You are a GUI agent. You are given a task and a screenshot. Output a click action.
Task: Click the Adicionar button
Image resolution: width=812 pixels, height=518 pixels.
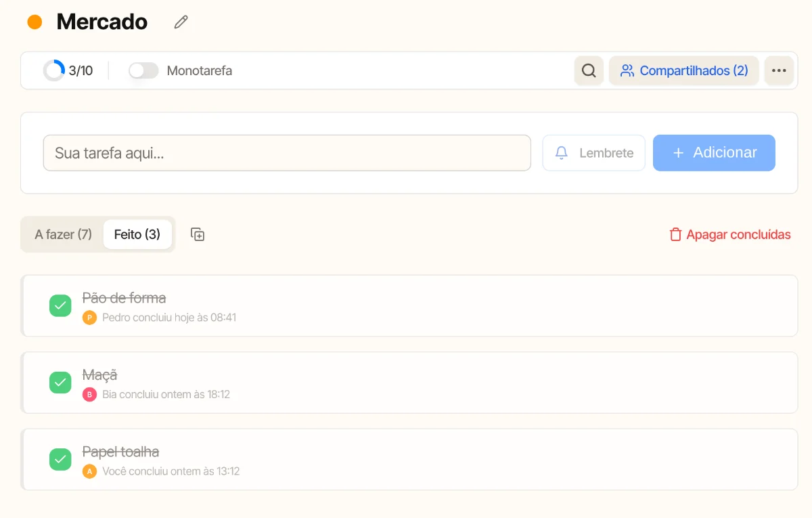point(714,153)
